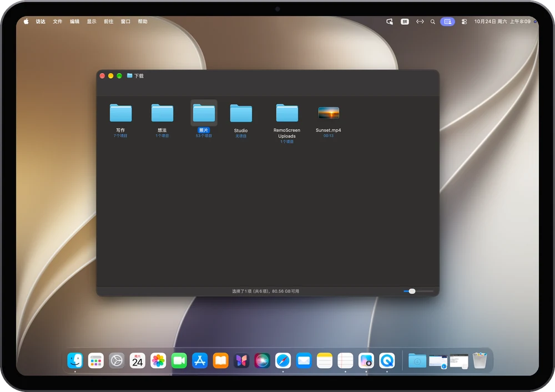Click the highlighted screen sharing status icon
The width and height of the screenshot is (555, 392).
447,22
